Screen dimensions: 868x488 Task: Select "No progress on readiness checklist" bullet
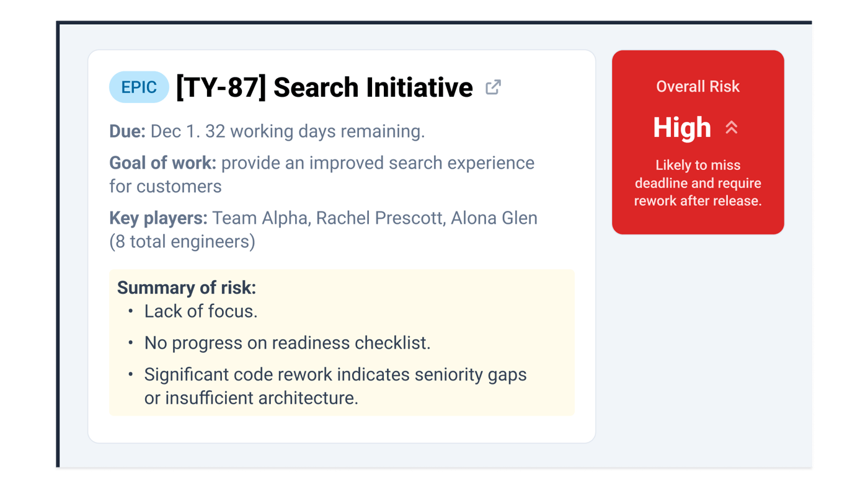(x=287, y=343)
